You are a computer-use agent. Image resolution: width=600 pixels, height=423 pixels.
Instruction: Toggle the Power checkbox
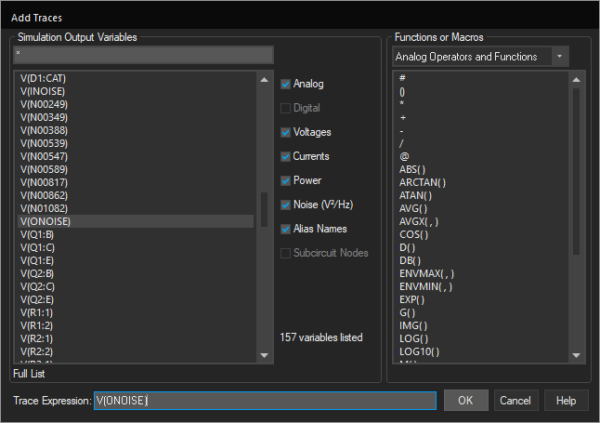(x=287, y=180)
